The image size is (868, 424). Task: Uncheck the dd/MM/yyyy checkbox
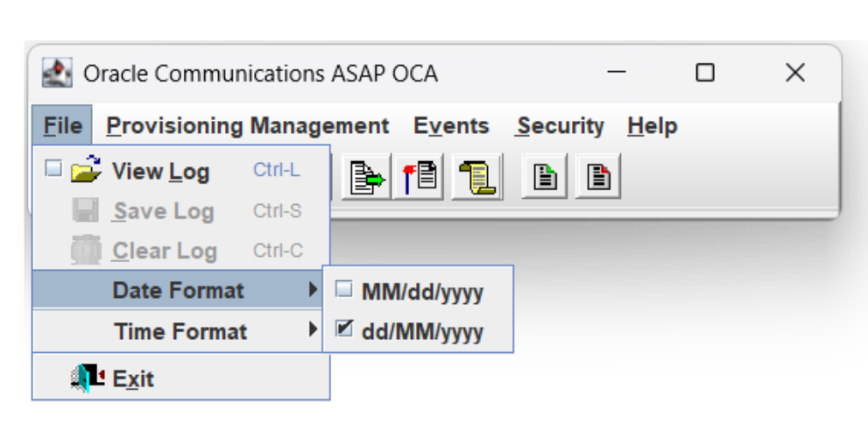point(344,329)
